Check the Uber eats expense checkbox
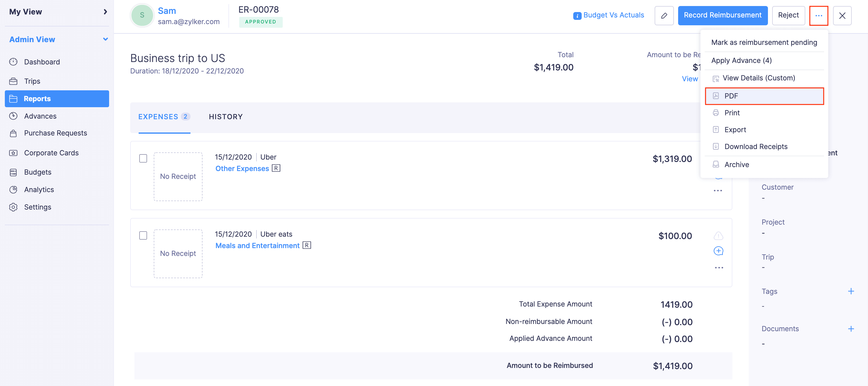Image resolution: width=868 pixels, height=386 pixels. point(143,235)
